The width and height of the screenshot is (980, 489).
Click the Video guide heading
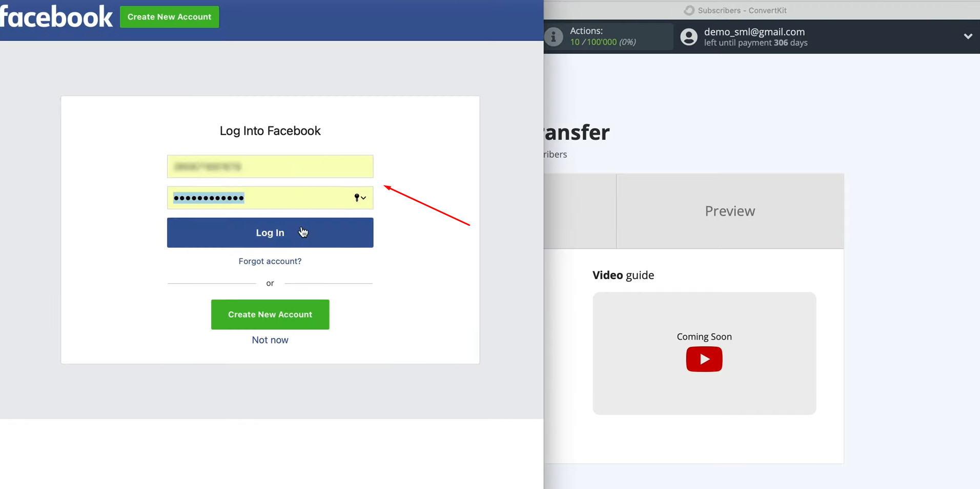623,275
